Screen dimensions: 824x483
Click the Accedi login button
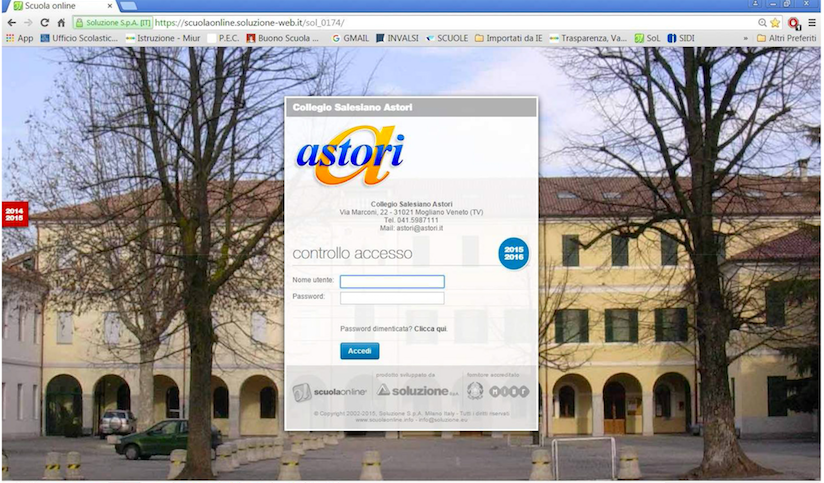[x=359, y=351]
